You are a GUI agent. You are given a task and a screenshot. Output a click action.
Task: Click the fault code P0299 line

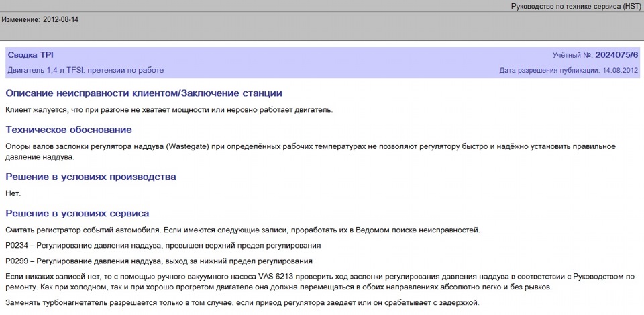[x=159, y=261]
